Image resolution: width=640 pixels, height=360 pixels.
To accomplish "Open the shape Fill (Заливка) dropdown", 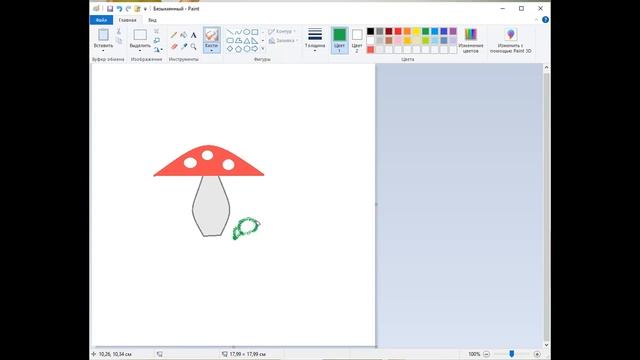I will [x=283, y=40].
